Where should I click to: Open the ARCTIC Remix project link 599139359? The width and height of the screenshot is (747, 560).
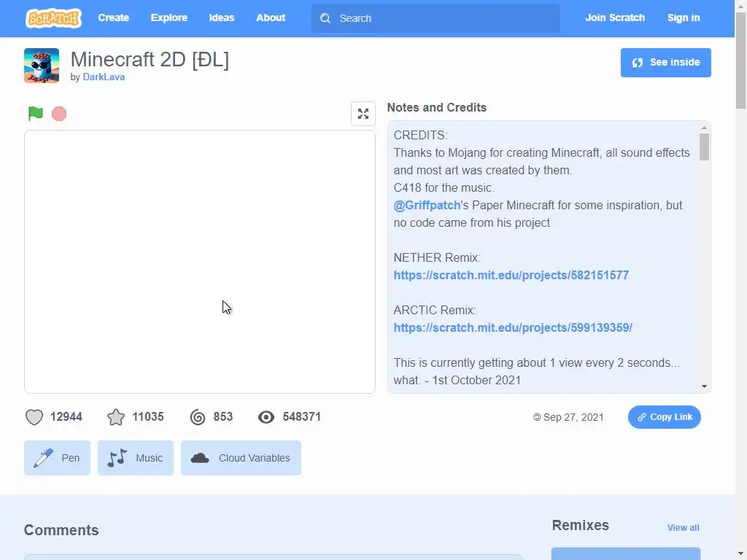point(513,327)
